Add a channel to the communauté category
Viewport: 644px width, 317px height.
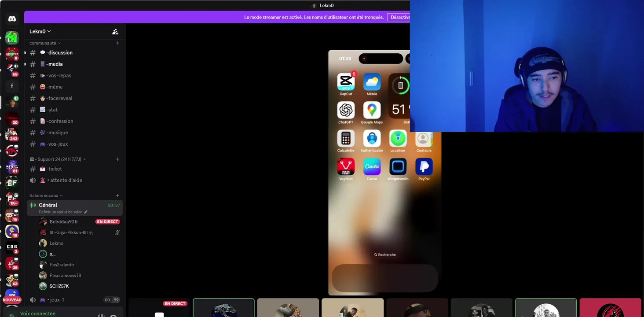pos(117,43)
